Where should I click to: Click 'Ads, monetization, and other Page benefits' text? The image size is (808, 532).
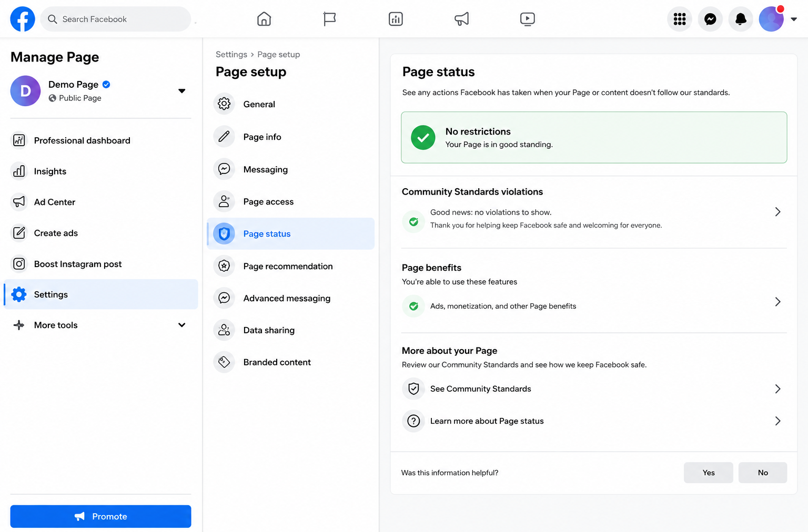pyautogui.click(x=503, y=306)
